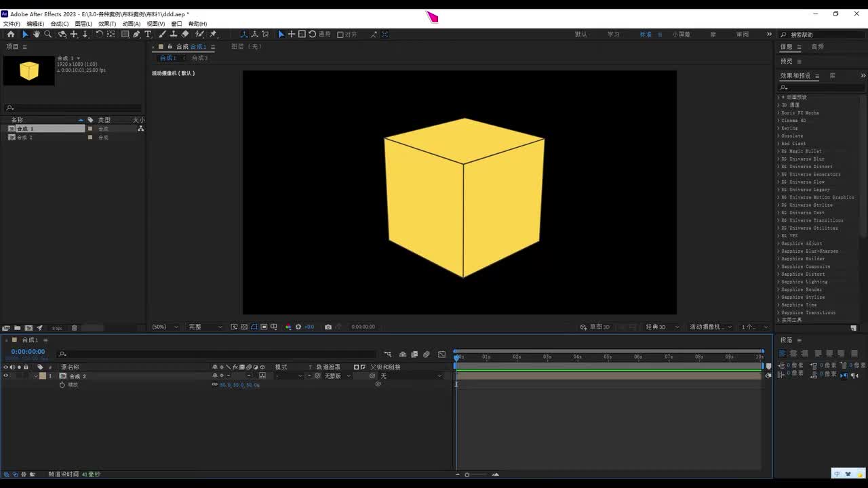Open the 完整 resolution dropdown
The width and height of the screenshot is (868, 488).
pyautogui.click(x=205, y=327)
